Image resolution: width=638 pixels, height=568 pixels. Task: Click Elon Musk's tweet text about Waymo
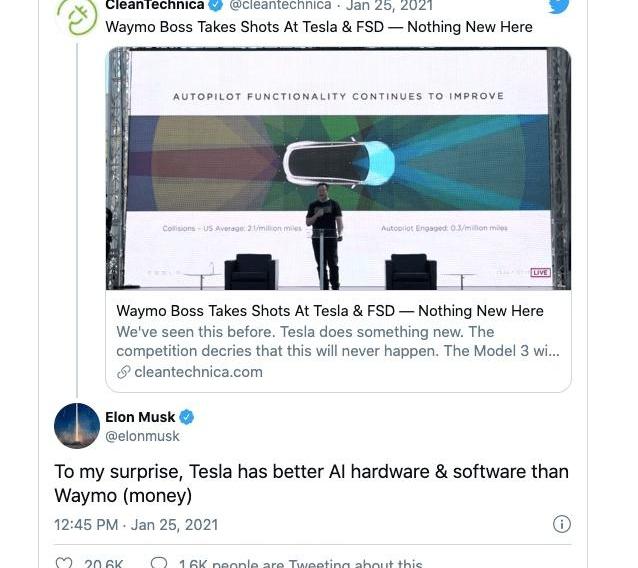click(x=311, y=483)
